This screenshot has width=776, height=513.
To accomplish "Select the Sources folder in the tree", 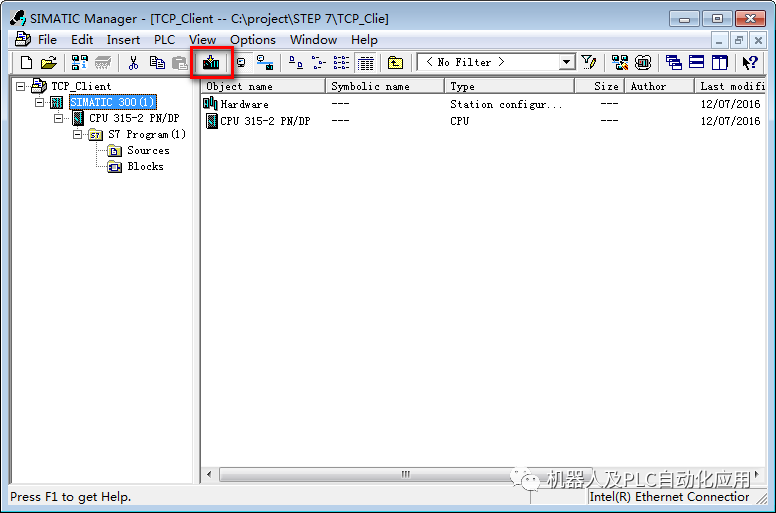I will 148,150.
